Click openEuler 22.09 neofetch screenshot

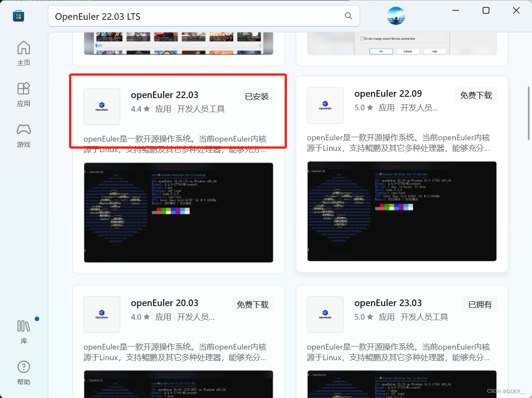click(x=402, y=211)
